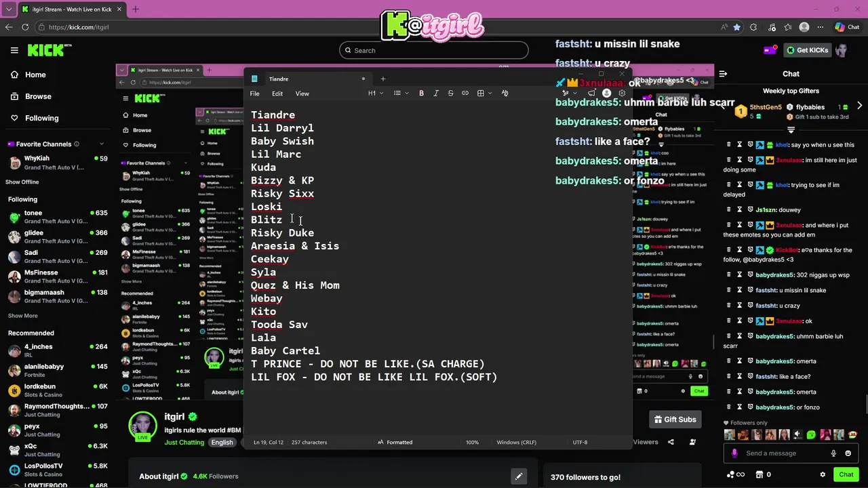Screen dimensions: 868x488
Task: Click the Gift Subs button
Action: pyautogui.click(x=675, y=420)
